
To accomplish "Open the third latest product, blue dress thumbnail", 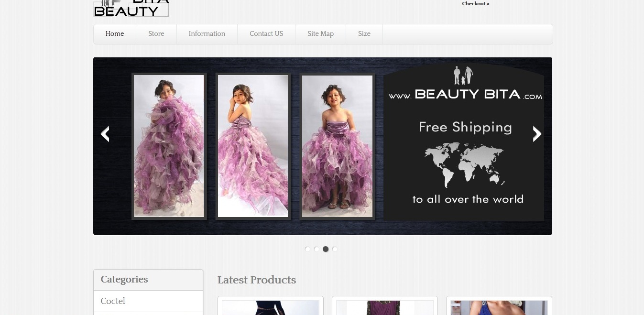I will point(499,307).
